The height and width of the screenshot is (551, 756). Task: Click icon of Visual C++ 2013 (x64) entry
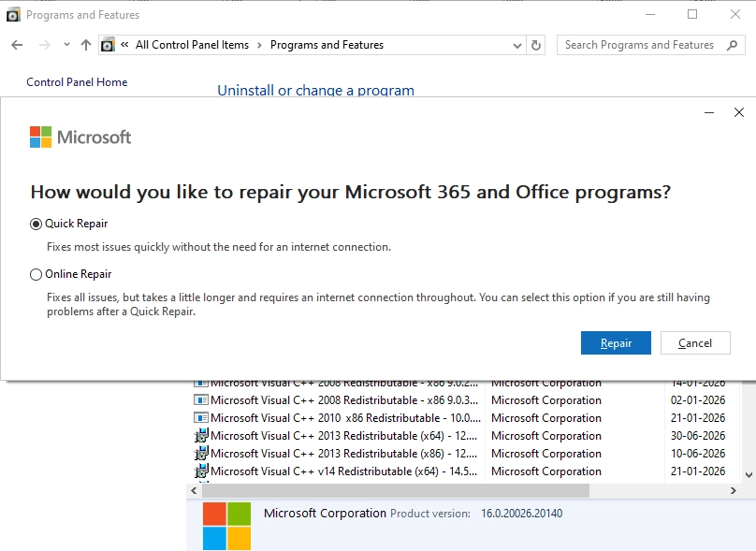pos(200,436)
